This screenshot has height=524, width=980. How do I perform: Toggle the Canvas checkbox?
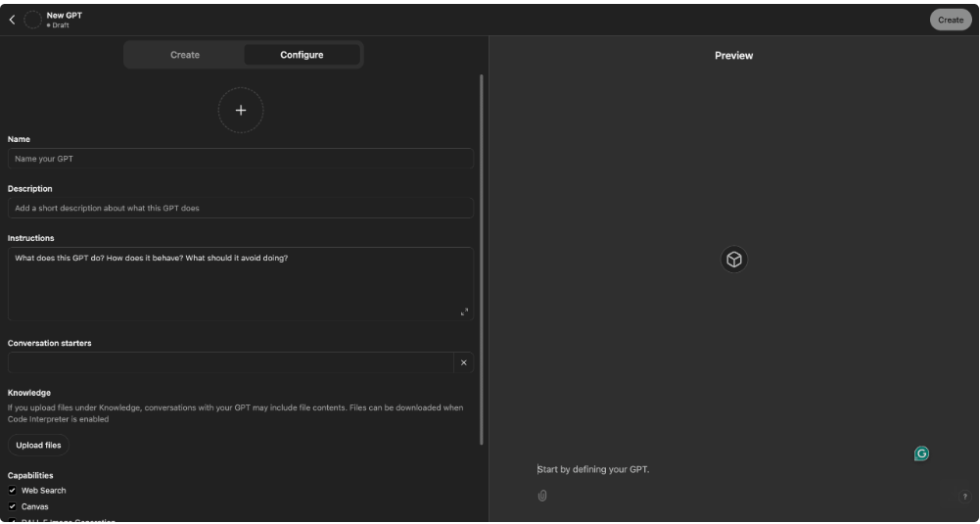coord(12,506)
